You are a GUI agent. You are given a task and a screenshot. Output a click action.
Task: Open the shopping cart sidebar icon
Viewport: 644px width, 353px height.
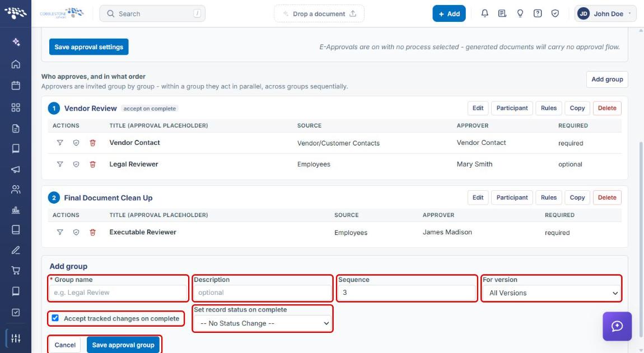pyautogui.click(x=16, y=271)
